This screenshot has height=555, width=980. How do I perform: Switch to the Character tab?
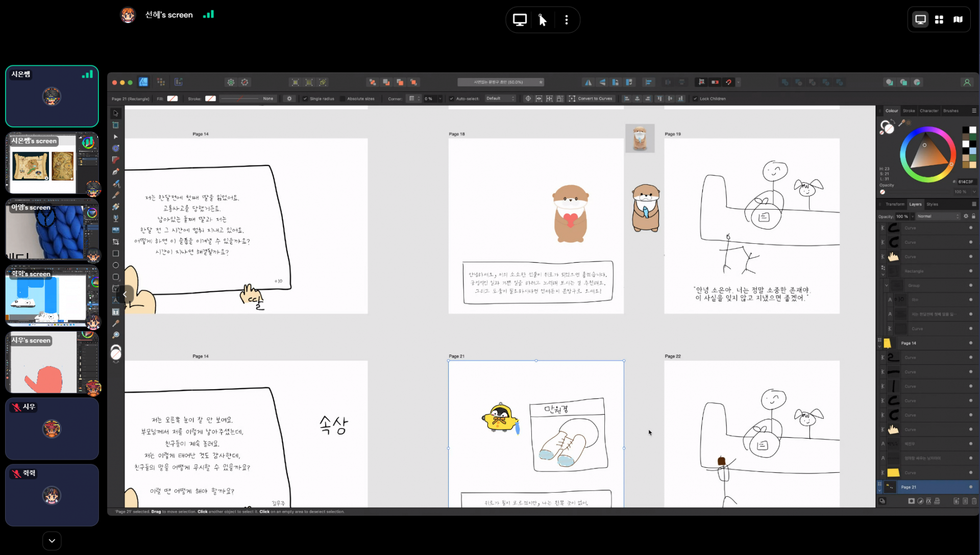(929, 111)
